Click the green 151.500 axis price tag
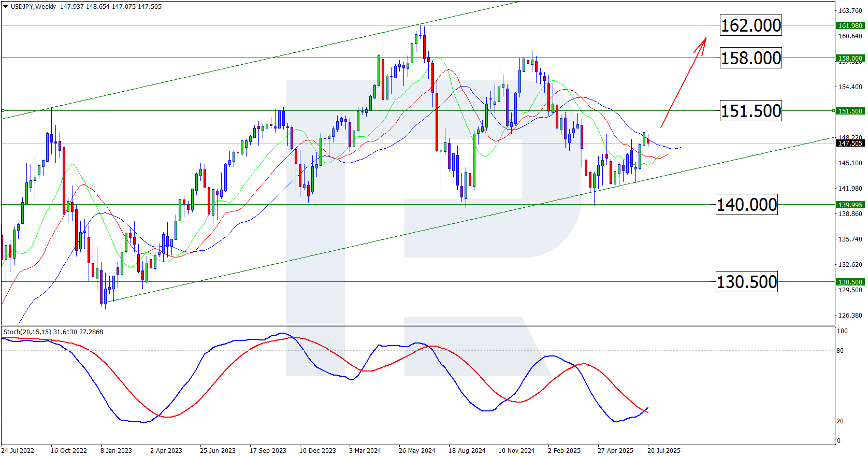The image size is (868, 457). click(x=850, y=111)
